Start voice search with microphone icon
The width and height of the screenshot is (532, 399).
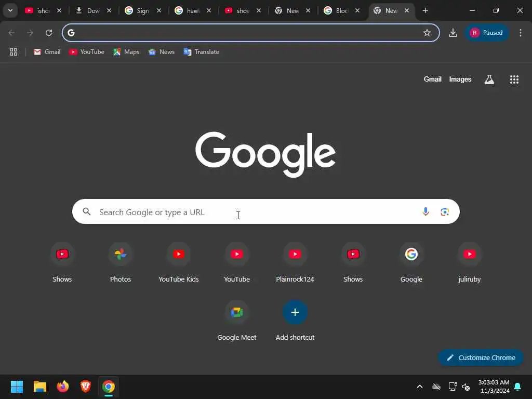click(x=425, y=212)
